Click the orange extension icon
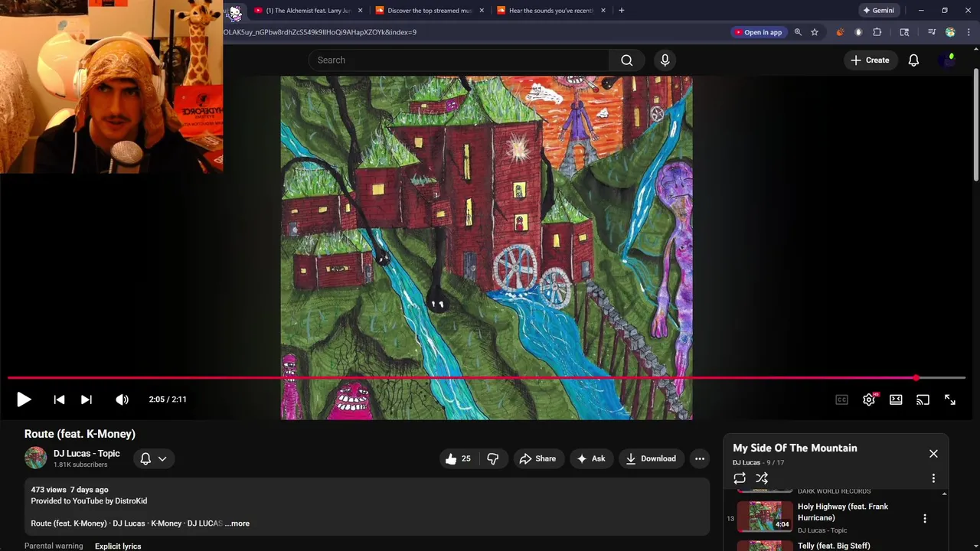 (840, 32)
